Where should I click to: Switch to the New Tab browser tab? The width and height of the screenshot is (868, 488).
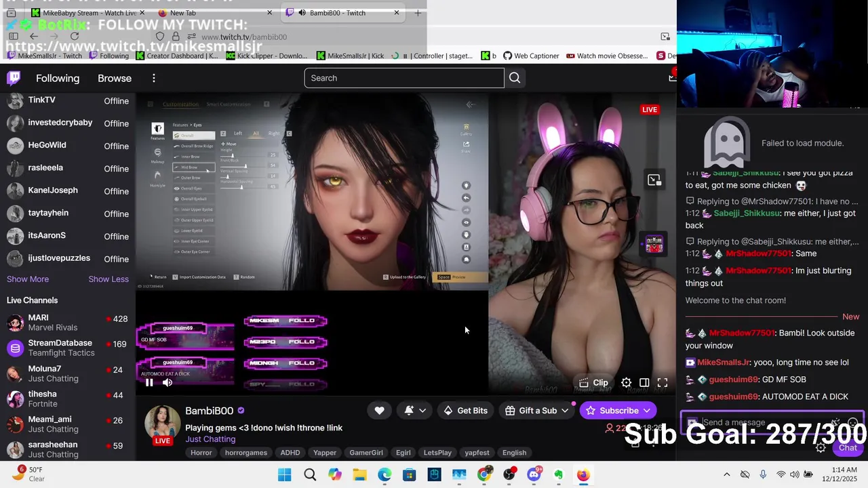(x=214, y=13)
